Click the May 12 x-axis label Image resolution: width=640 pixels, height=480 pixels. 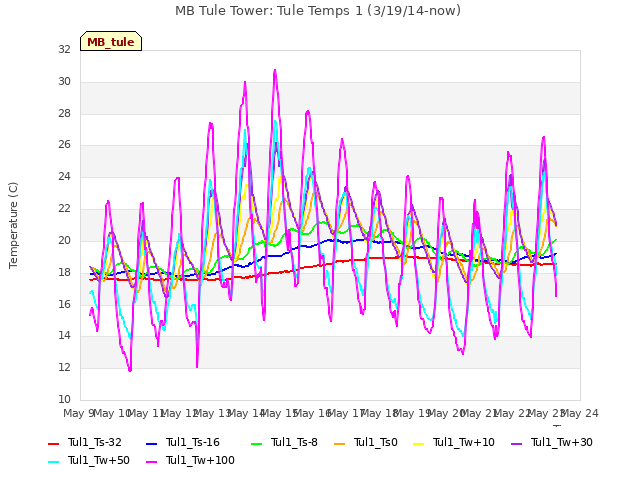click(x=179, y=413)
